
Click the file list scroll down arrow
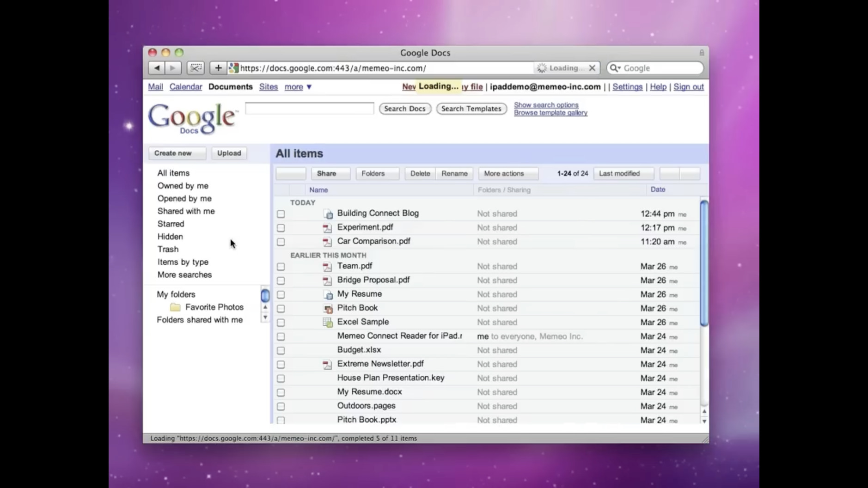tap(704, 421)
